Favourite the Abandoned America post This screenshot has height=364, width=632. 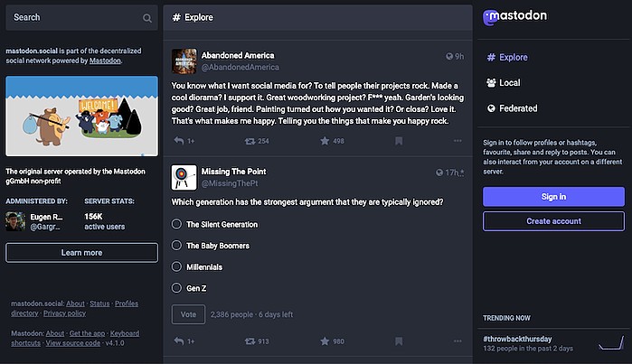pos(324,141)
